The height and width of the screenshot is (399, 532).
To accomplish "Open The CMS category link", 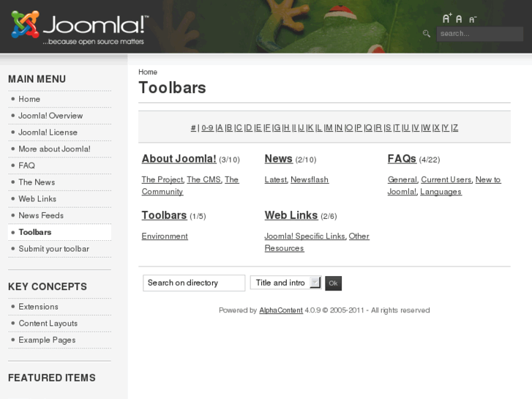I will pos(203,179).
